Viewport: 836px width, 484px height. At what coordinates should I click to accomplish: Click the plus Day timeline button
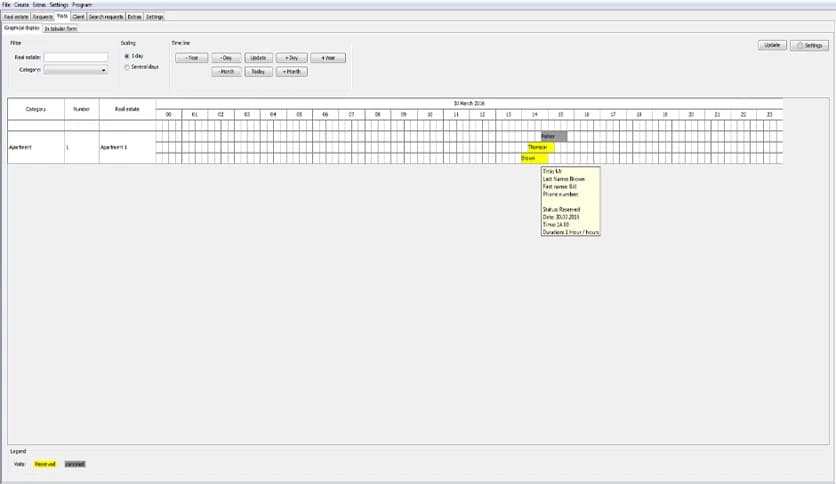pos(292,58)
